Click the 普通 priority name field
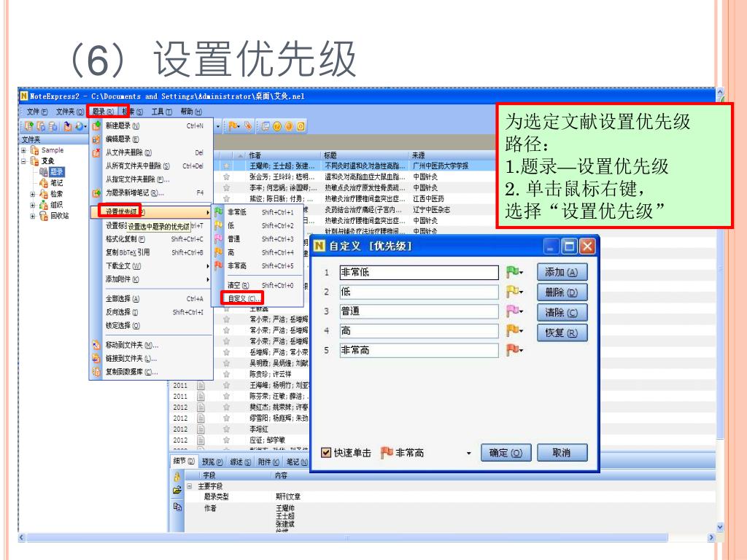The height and width of the screenshot is (560, 747). click(x=419, y=311)
